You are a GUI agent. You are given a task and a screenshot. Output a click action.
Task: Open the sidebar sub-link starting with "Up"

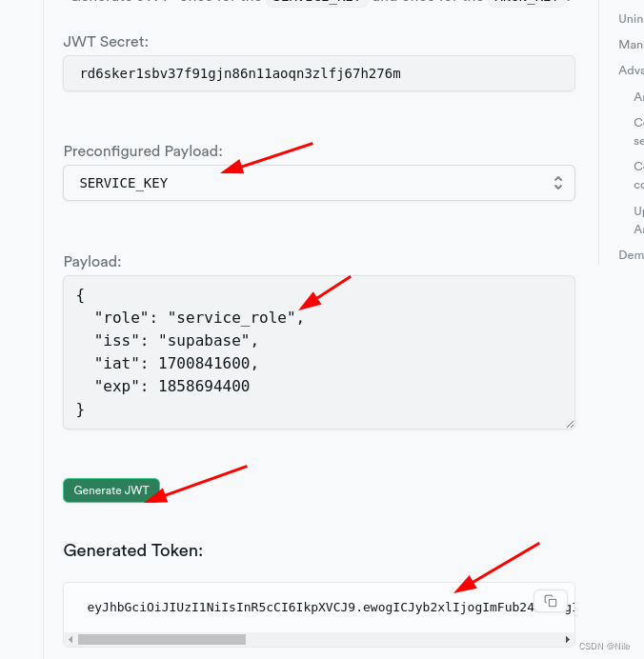(x=638, y=220)
